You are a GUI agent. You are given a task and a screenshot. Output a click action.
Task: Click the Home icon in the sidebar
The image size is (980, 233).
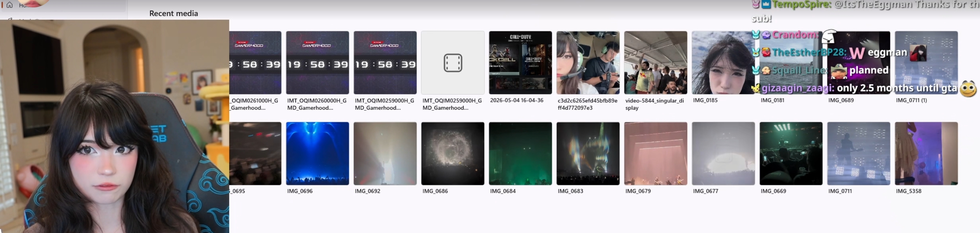click(10, 5)
